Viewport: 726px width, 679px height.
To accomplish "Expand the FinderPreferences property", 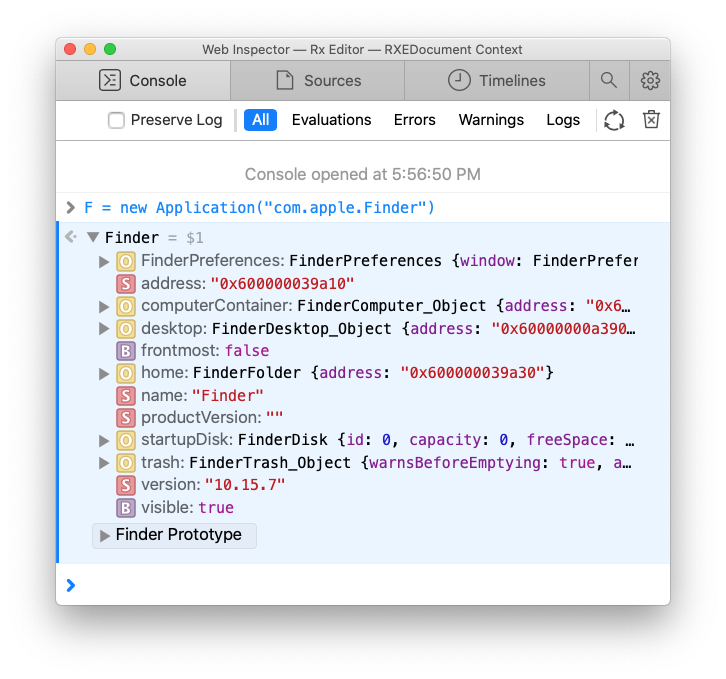I will click(x=104, y=262).
